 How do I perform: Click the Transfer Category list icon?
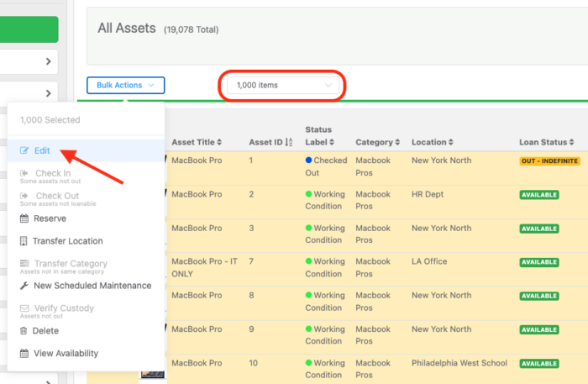tap(24, 263)
